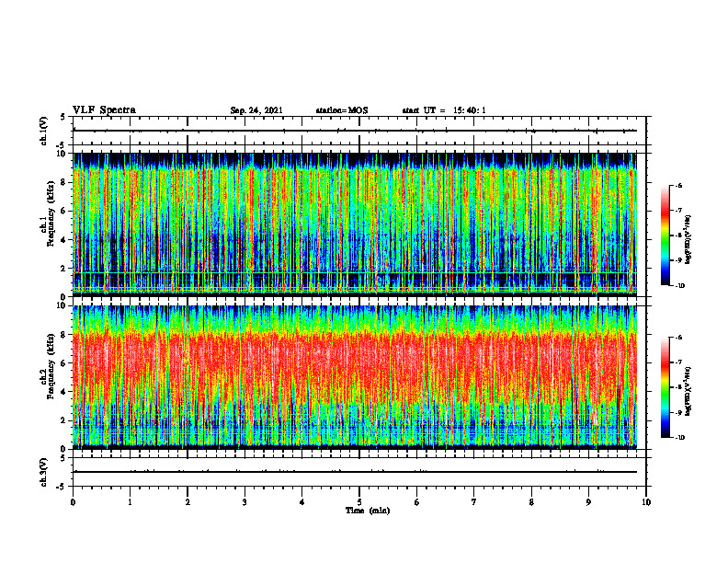
Task: Click time axis tick label "5"
Action: (359, 502)
